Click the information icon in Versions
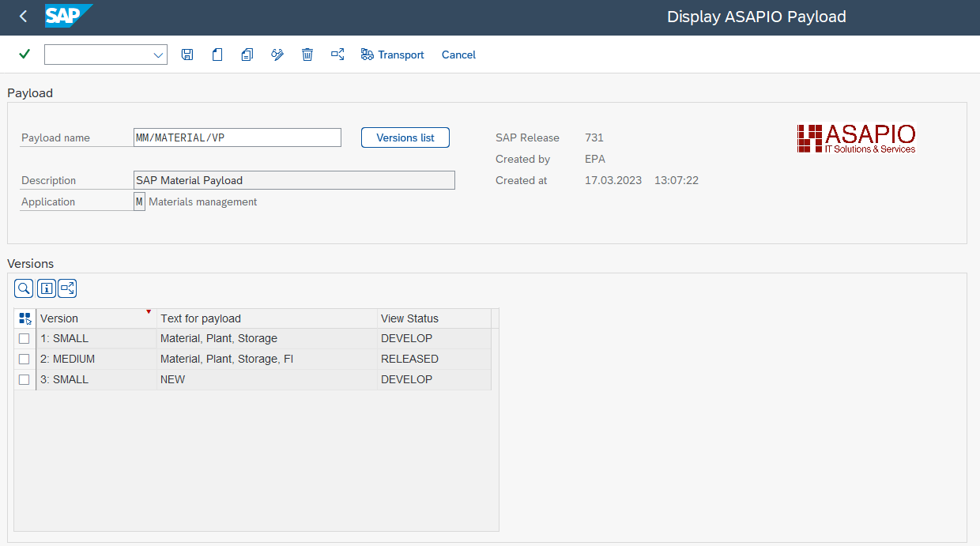The width and height of the screenshot is (980, 546). pyautogui.click(x=47, y=288)
